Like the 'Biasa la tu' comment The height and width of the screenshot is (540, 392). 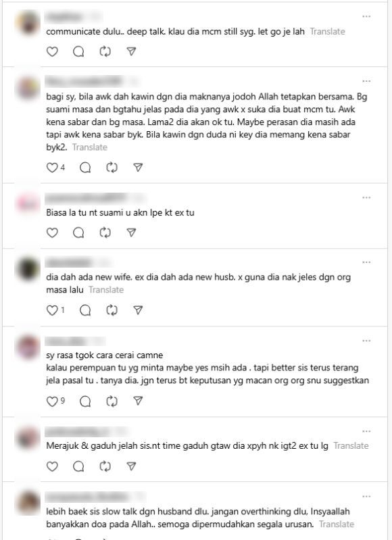[52, 232]
